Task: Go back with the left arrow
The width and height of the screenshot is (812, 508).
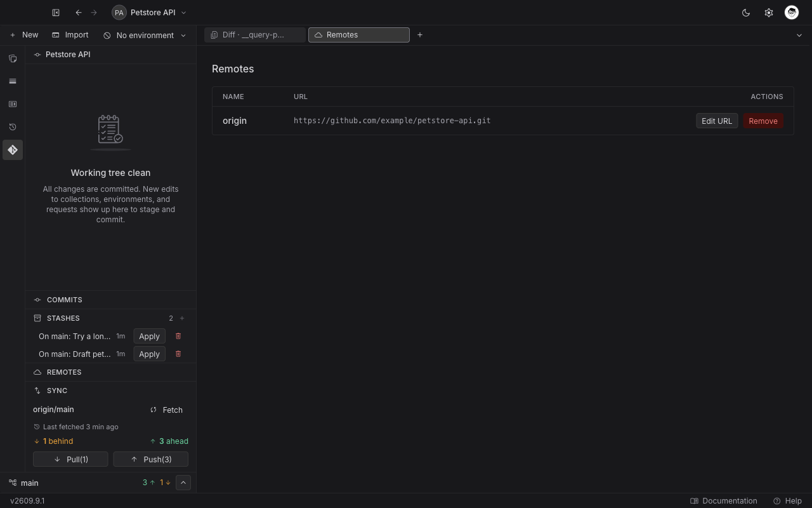Action: coord(79,13)
